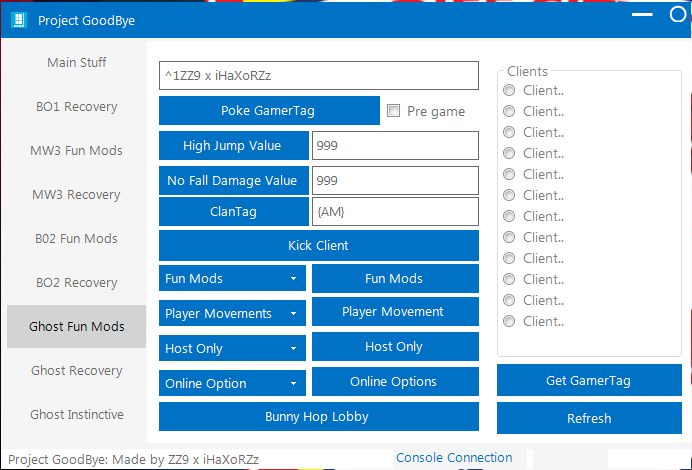
Task: Click the Console Connection link
Action: tap(454, 458)
